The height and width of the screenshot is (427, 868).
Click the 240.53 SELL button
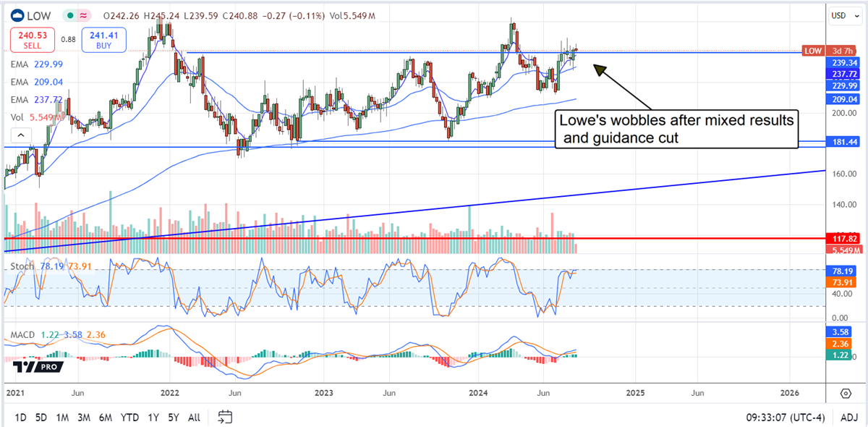pyautogui.click(x=31, y=39)
